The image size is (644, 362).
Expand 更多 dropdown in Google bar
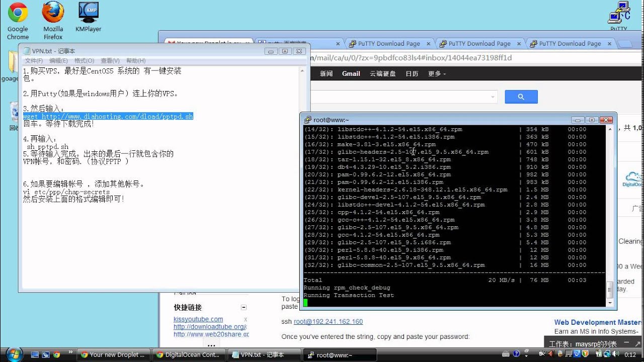pos(437,73)
